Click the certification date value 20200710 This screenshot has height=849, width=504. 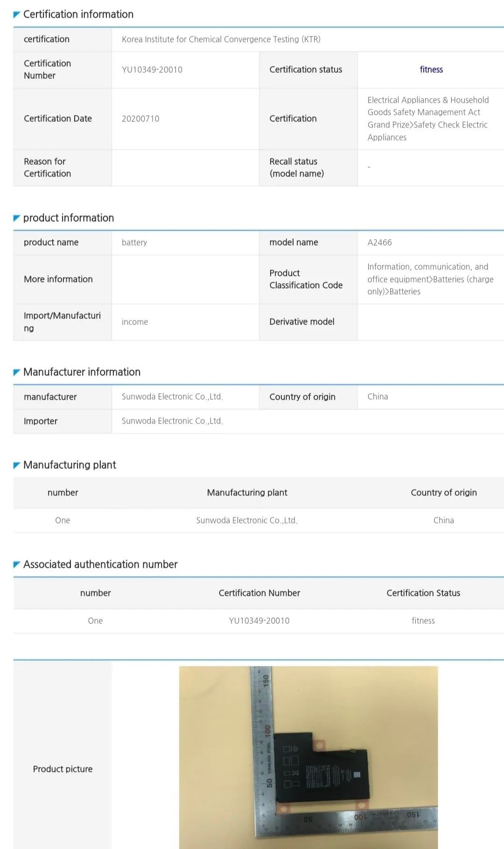(x=140, y=119)
